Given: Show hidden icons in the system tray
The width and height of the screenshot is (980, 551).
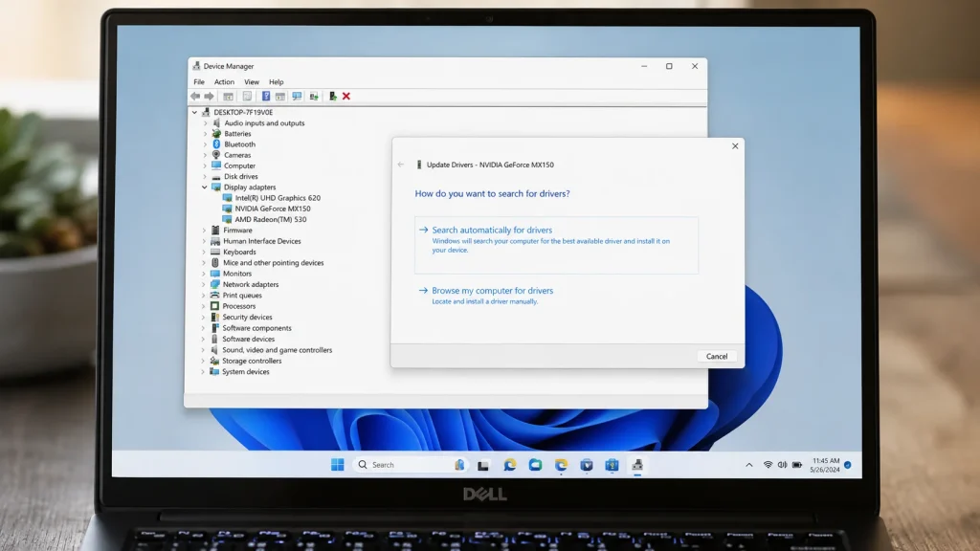Looking at the screenshot, I should (x=748, y=465).
